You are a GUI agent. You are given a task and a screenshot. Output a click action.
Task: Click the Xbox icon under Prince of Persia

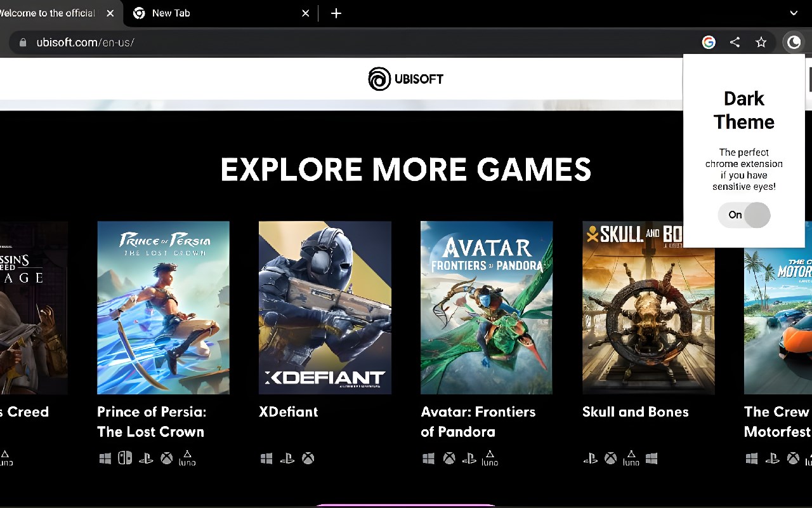166,458
